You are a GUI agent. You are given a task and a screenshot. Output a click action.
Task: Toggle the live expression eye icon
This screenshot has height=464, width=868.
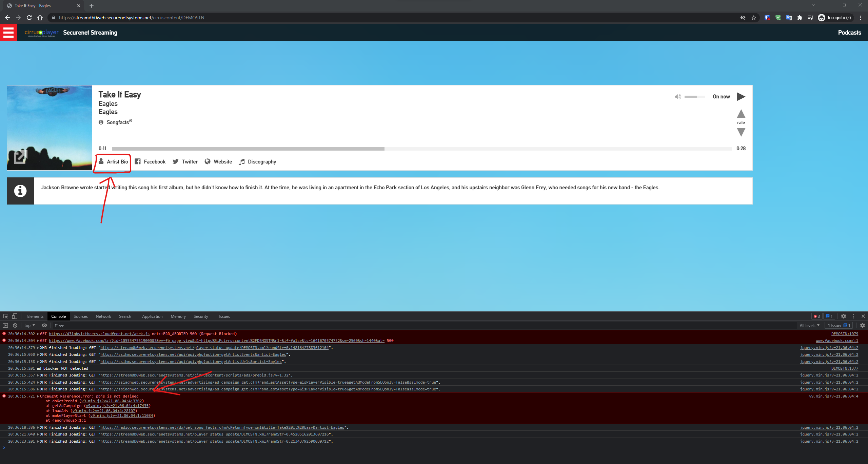pos(44,325)
